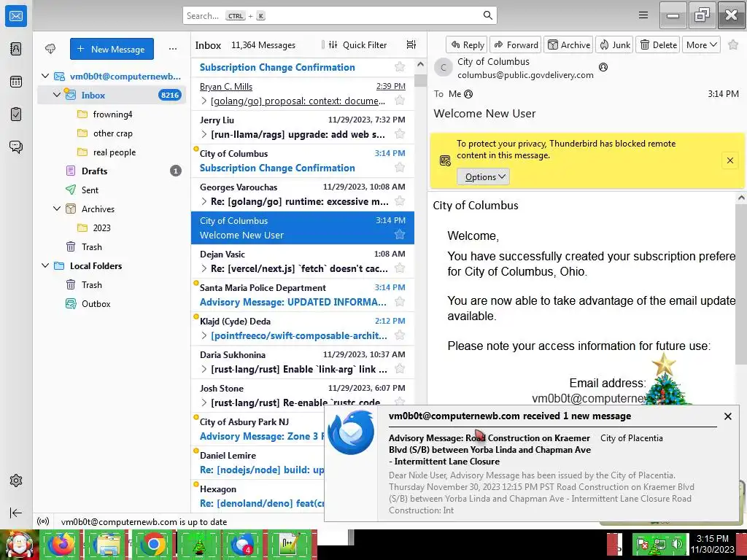The image size is (747, 560).
Task: Open the Chat space
Action: [x=16, y=147]
